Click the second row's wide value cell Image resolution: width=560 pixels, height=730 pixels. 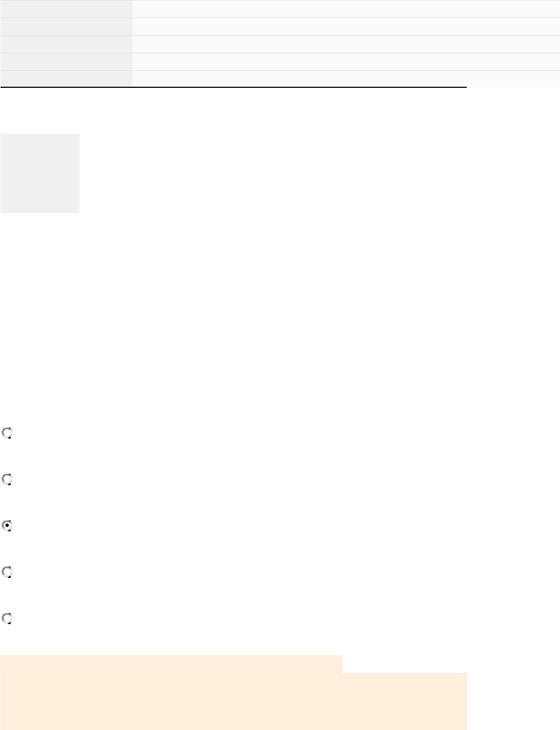click(346, 26)
